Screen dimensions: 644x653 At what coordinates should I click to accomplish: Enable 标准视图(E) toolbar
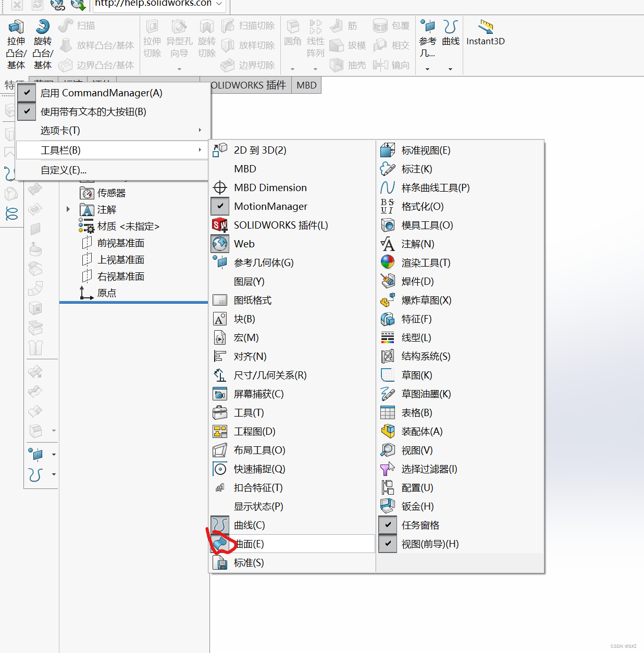(x=460, y=150)
